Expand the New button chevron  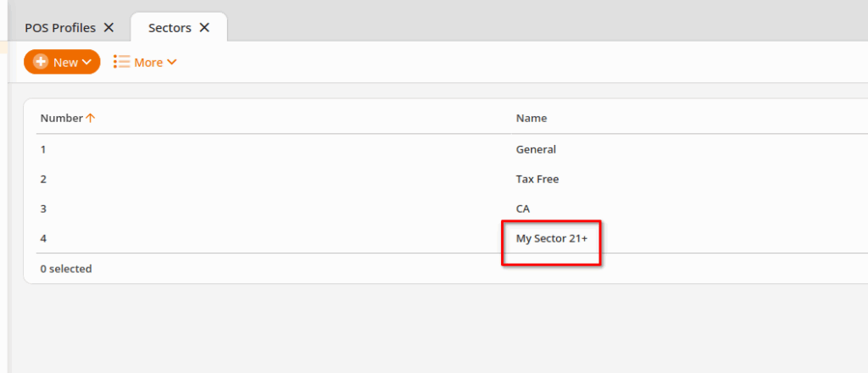tap(86, 63)
